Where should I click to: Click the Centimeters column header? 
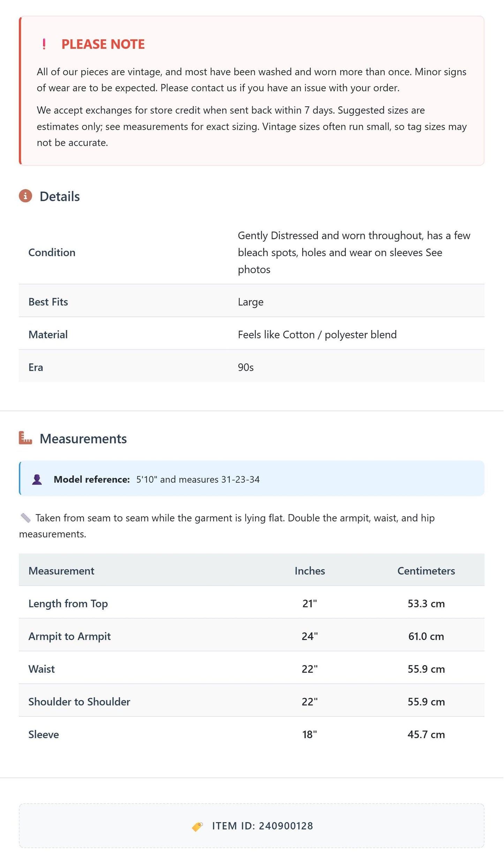(426, 571)
